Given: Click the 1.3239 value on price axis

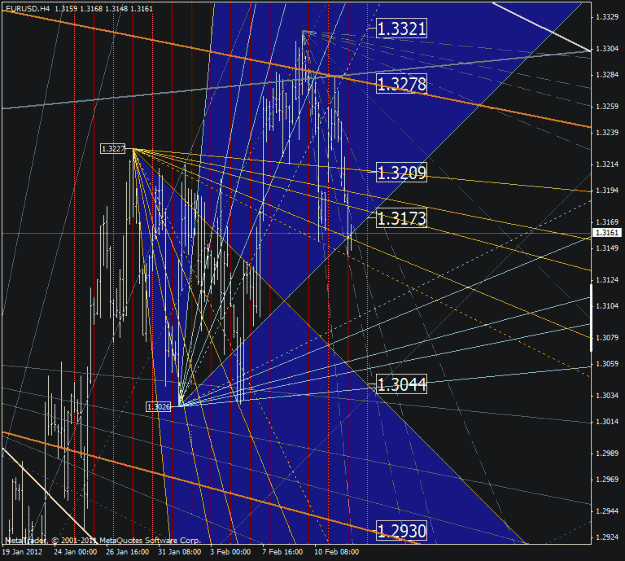Looking at the screenshot, I should tap(607, 132).
